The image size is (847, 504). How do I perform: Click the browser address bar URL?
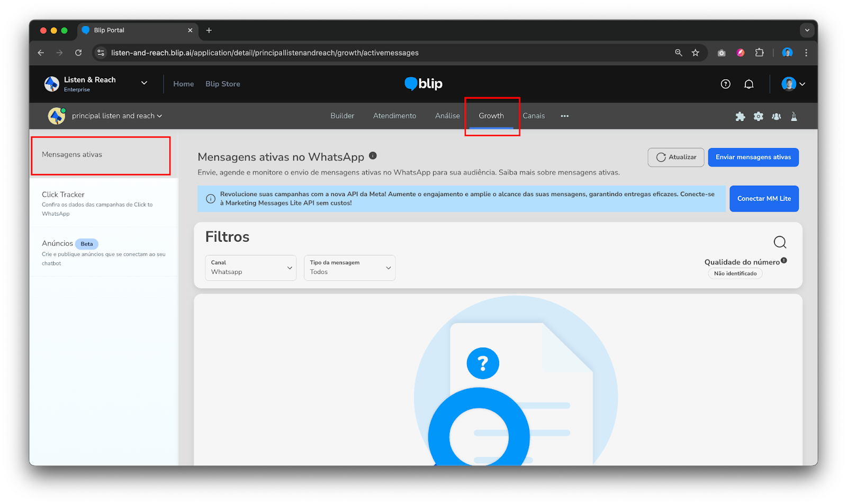pyautogui.click(x=265, y=53)
